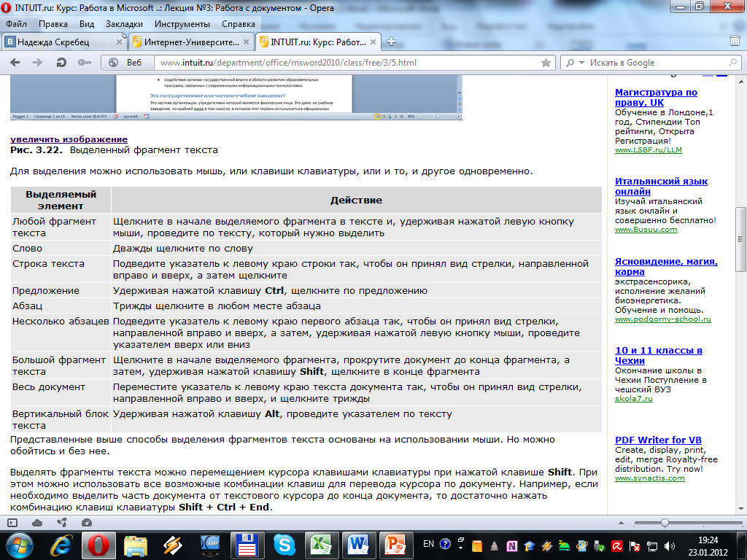747x560 pixels.
Task: Click the Word screenshot thumbnail image
Action: tap(236, 97)
